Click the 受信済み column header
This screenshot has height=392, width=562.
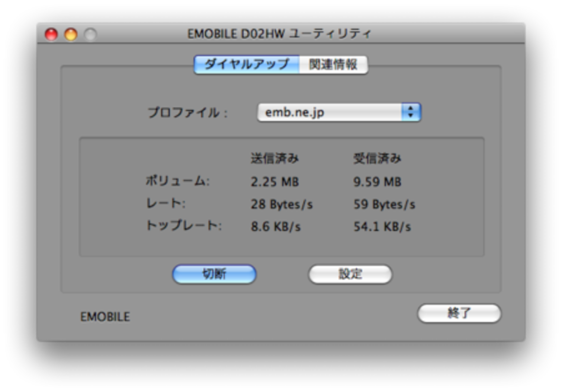377,159
